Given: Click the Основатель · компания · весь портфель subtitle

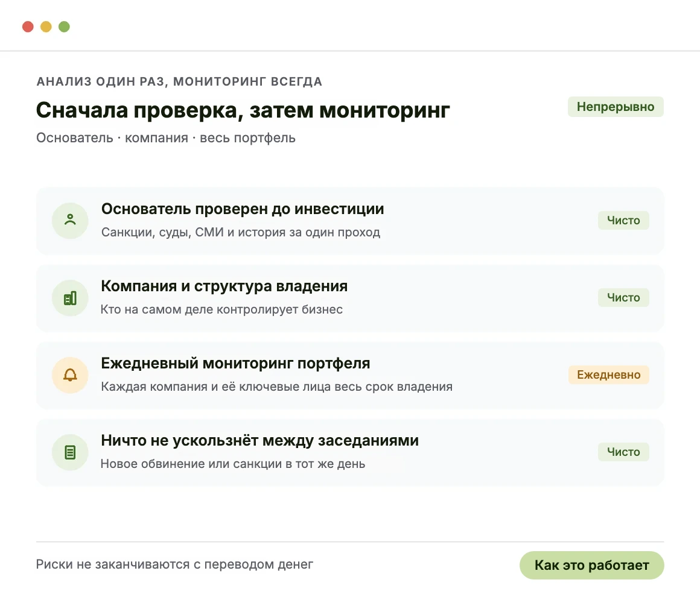Looking at the screenshot, I should point(165,138).
